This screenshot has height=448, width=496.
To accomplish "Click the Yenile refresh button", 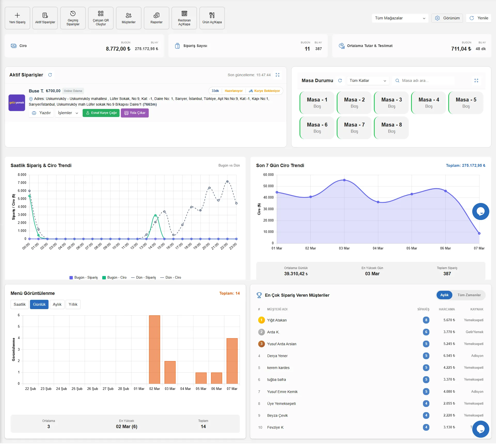I will [479, 18].
